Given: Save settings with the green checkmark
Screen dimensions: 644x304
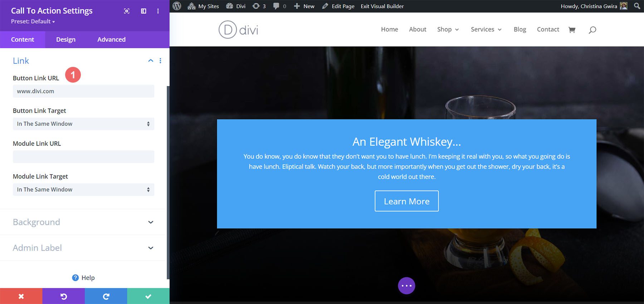Looking at the screenshot, I should pyautogui.click(x=148, y=296).
